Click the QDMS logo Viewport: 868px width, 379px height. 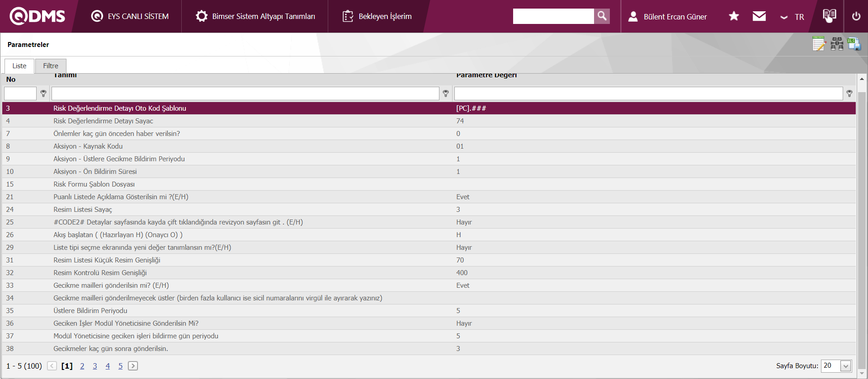point(38,16)
